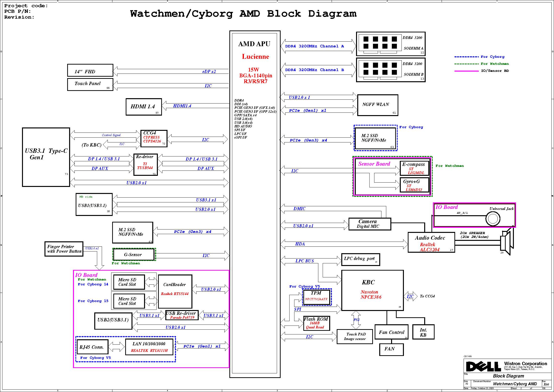Click the Universal Jack circle symbol
554x392 pixels.
point(493,219)
